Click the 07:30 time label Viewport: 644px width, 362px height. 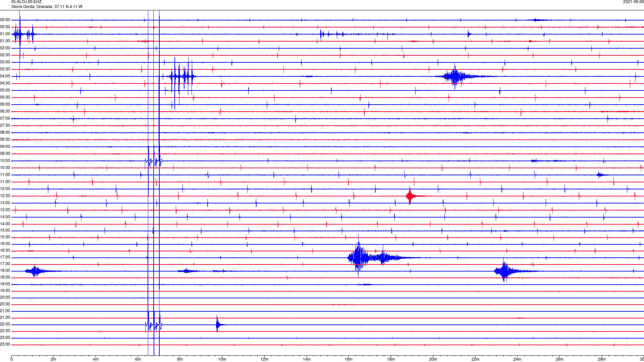pyautogui.click(x=5, y=126)
